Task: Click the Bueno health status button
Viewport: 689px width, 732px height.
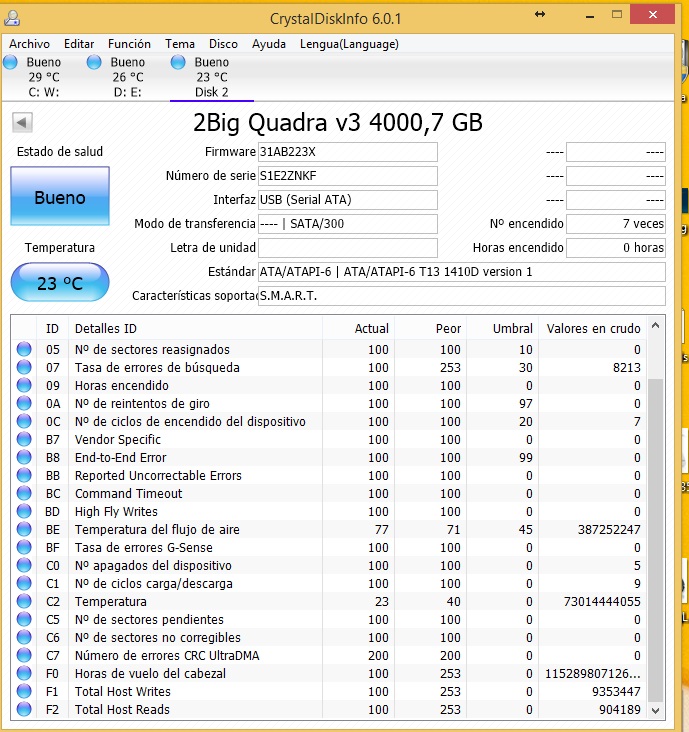Action: [60, 197]
